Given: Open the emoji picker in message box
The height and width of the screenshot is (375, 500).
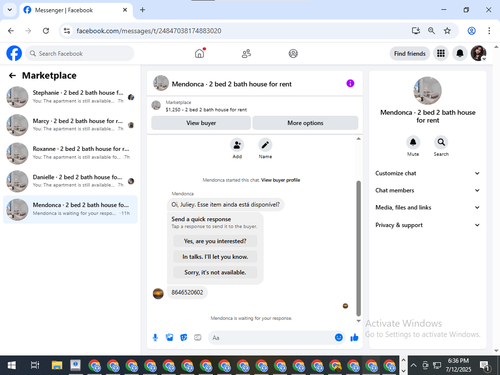Looking at the screenshot, I should point(339,338).
